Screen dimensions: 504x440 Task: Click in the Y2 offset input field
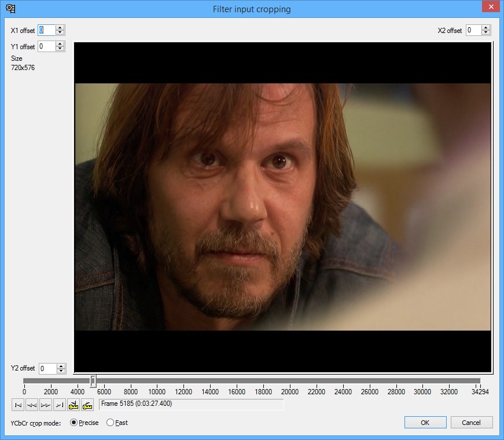click(47, 368)
